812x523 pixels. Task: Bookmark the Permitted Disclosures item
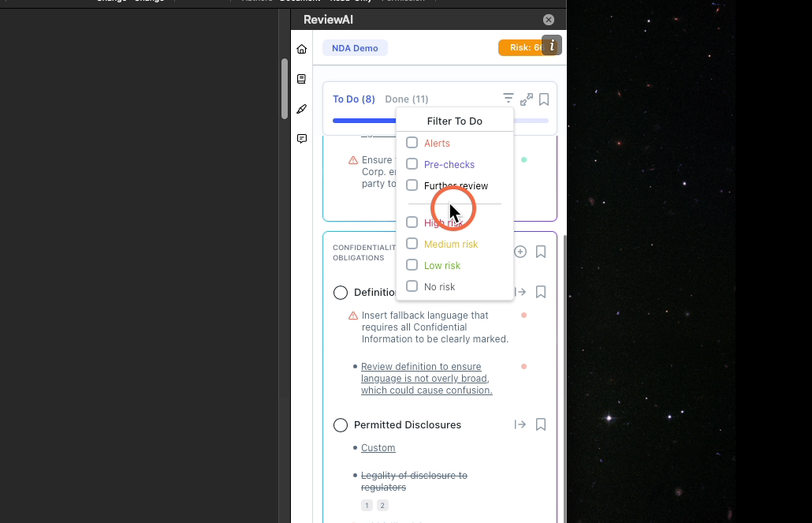point(541,424)
